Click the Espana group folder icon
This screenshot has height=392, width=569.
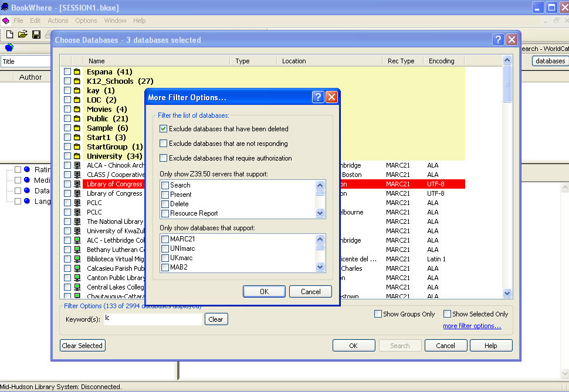77,71
